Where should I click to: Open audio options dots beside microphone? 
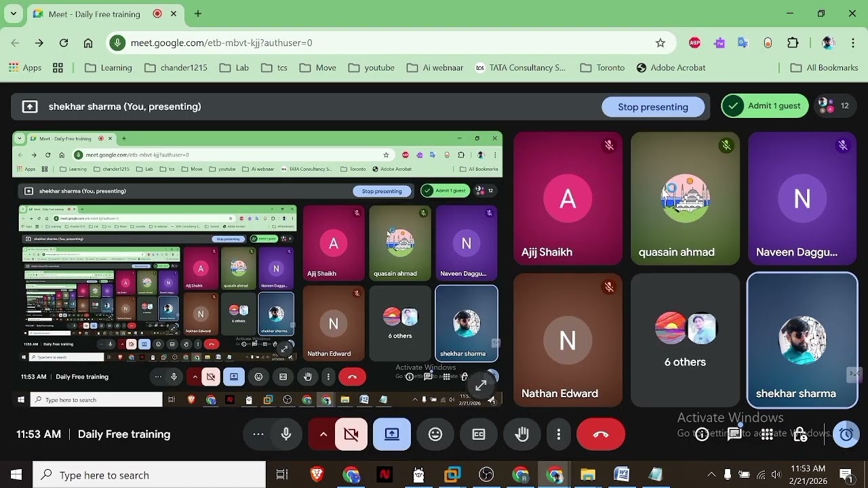[x=258, y=434]
